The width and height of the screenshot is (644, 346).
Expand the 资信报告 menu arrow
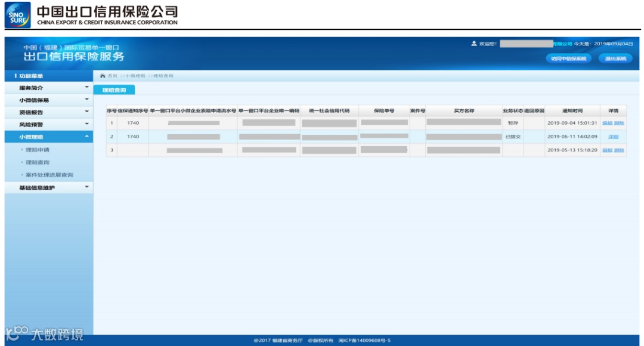click(86, 112)
